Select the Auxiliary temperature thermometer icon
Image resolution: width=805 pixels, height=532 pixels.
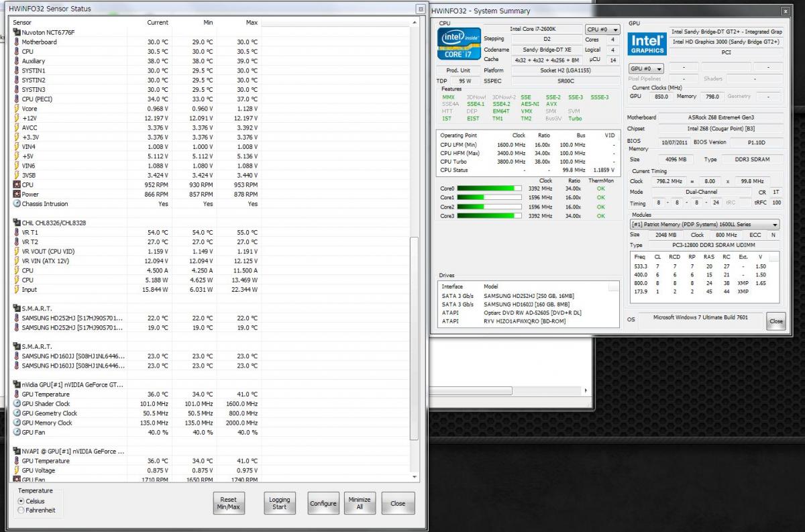17,61
